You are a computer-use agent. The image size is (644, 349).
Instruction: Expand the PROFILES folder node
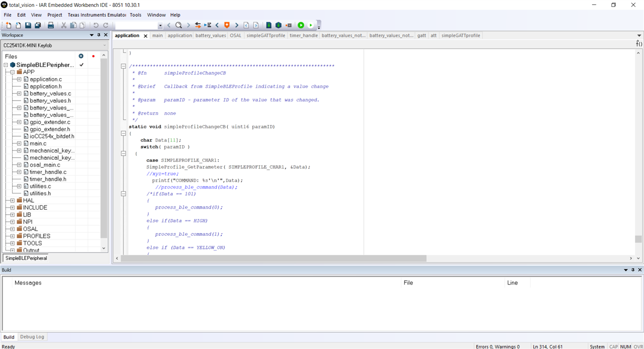[13, 236]
